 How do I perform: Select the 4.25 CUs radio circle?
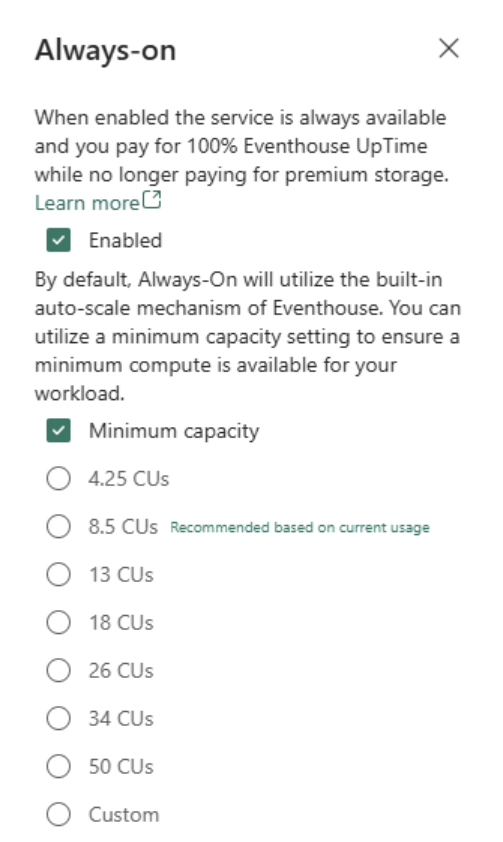pos(59,478)
